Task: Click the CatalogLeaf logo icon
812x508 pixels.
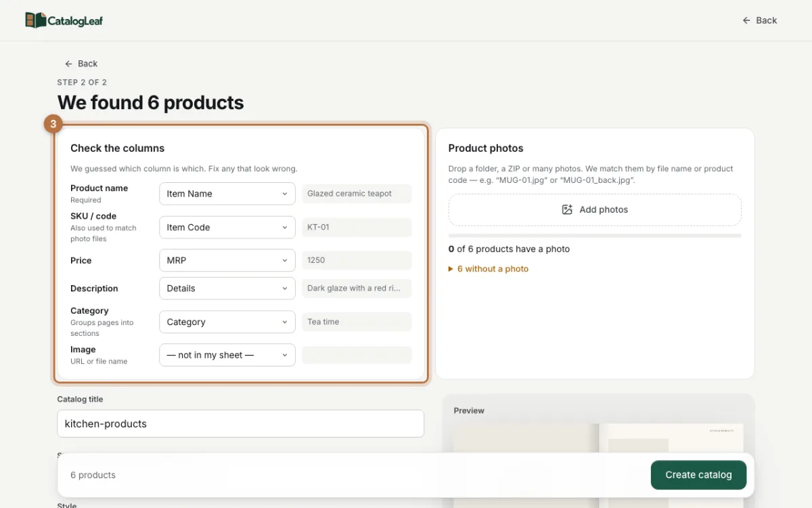Action: (35, 20)
